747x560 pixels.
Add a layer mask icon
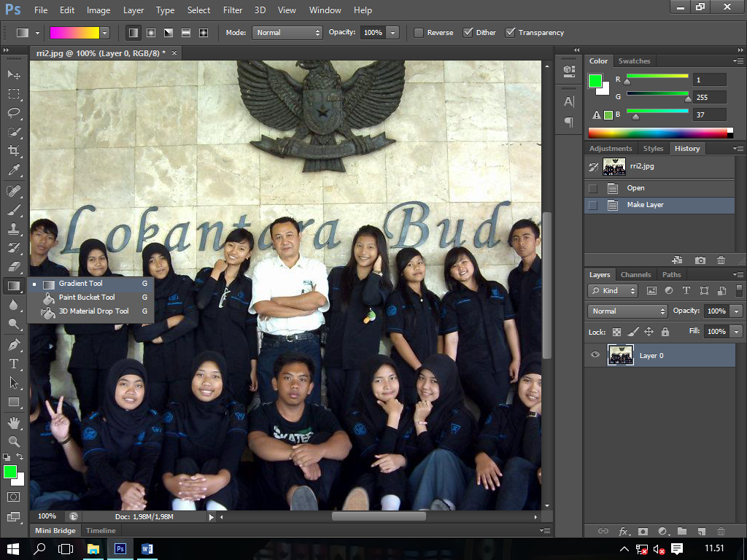coord(643,531)
